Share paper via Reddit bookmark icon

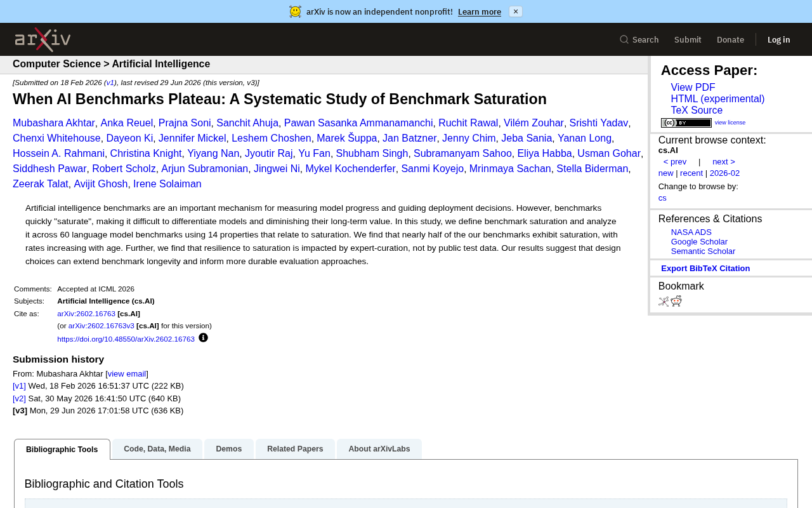tap(676, 301)
